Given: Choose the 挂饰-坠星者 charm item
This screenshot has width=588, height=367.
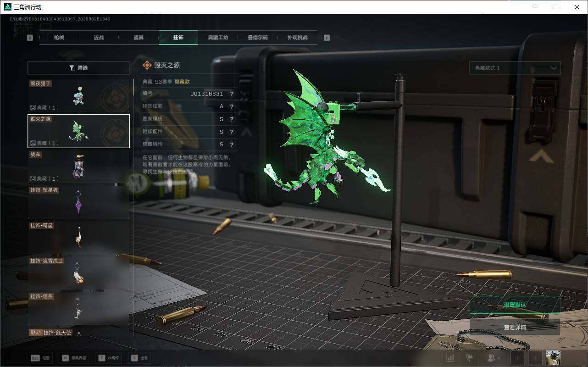Looking at the screenshot, I should tap(78, 201).
